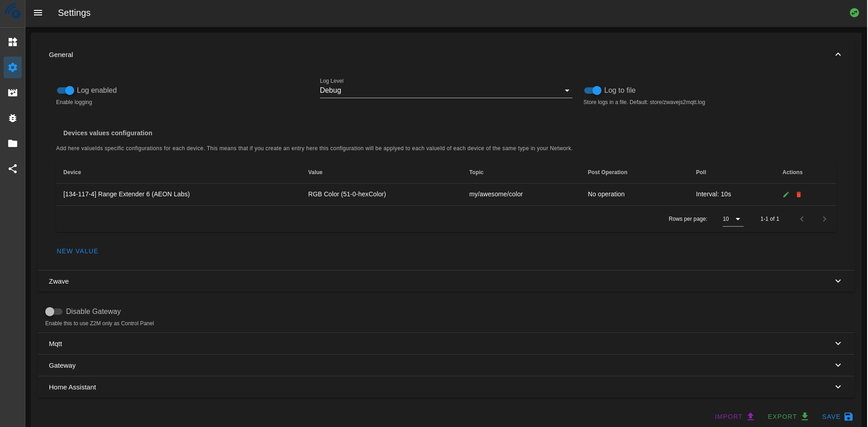Click the SAVE settings button
The height and width of the screenshot is (427, 868).
[x=837, y=417]
